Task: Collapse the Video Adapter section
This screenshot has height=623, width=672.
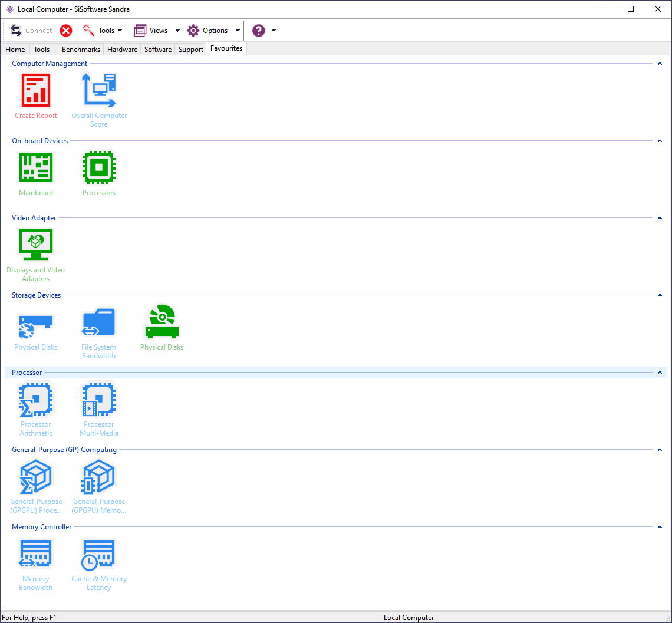Action: pyautogui.click(x=660, y=218)
